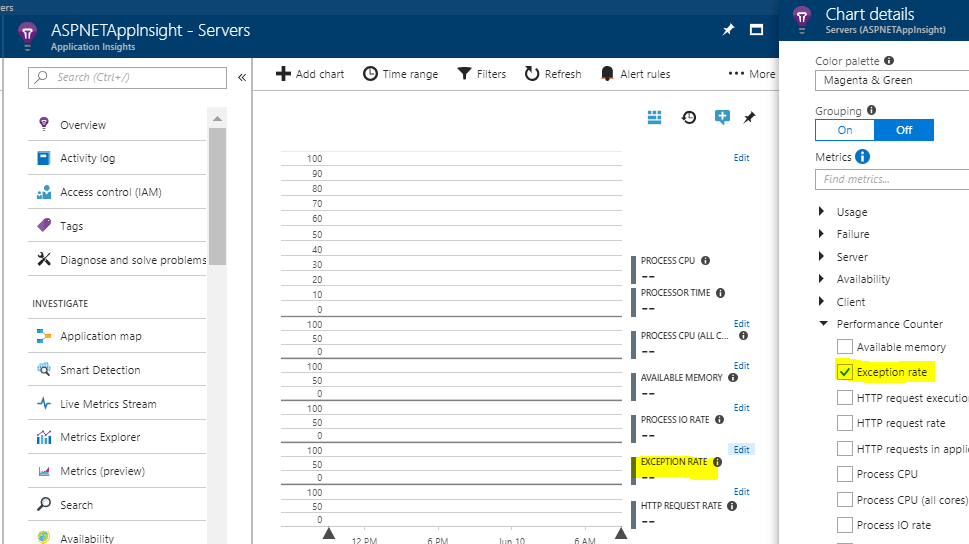Click the Metrics info icon
This screenshot has width=969, height=544.
pos(862,157)
